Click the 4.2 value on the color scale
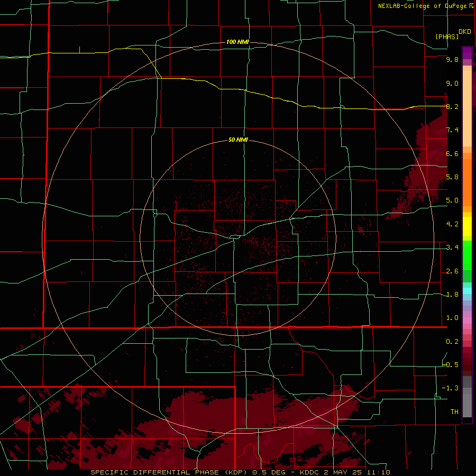Screen dimensions: 476x476 (452, 224)
